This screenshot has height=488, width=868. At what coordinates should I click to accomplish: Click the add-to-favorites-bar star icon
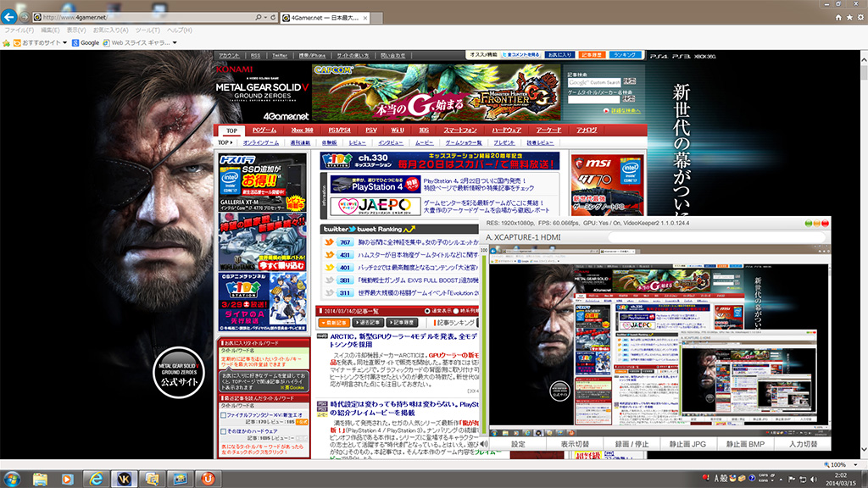6,42
